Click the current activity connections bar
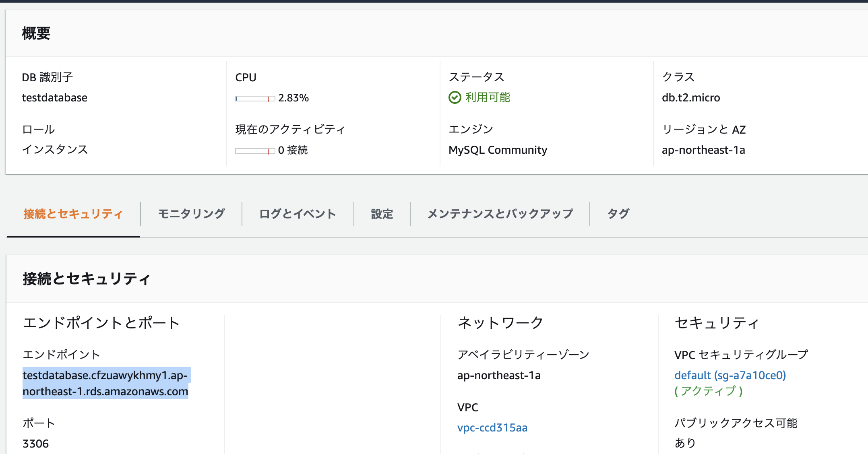Image resolution: width=868 pixels, height=454 pixels. [x=255, y=151]
